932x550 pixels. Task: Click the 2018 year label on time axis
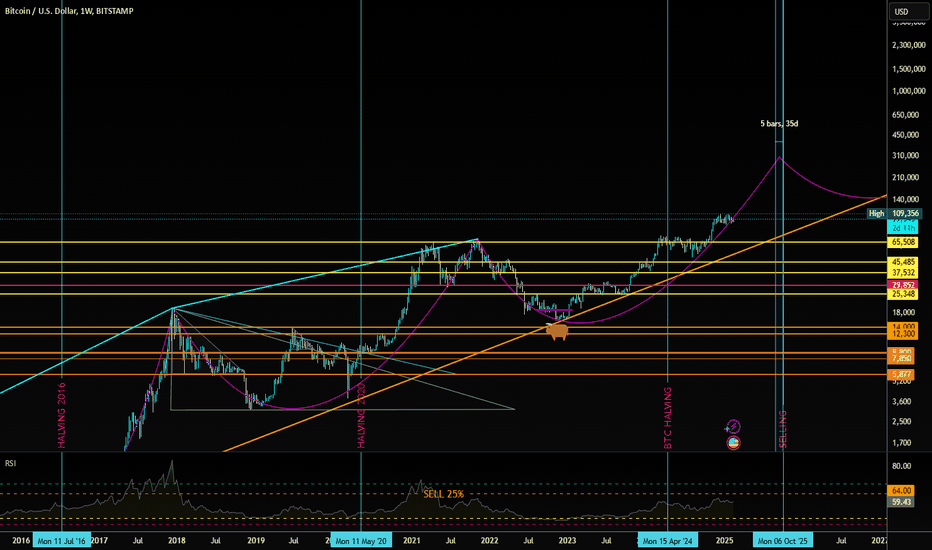click(x=177, y=540)
